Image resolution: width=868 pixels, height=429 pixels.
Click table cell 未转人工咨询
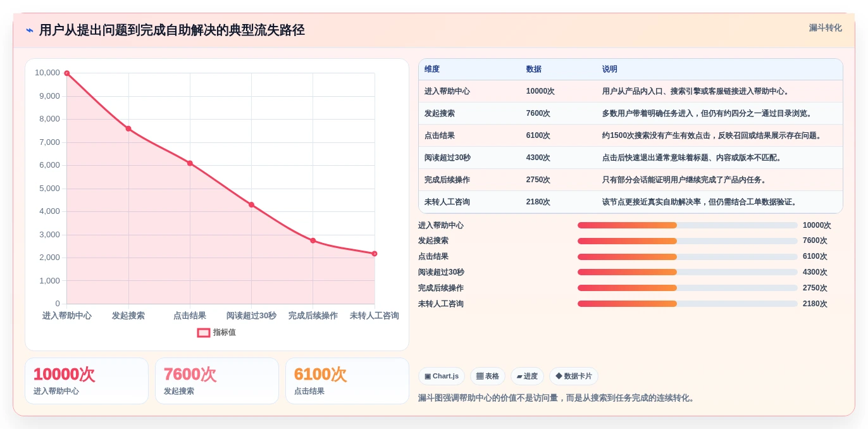(447, 202)
